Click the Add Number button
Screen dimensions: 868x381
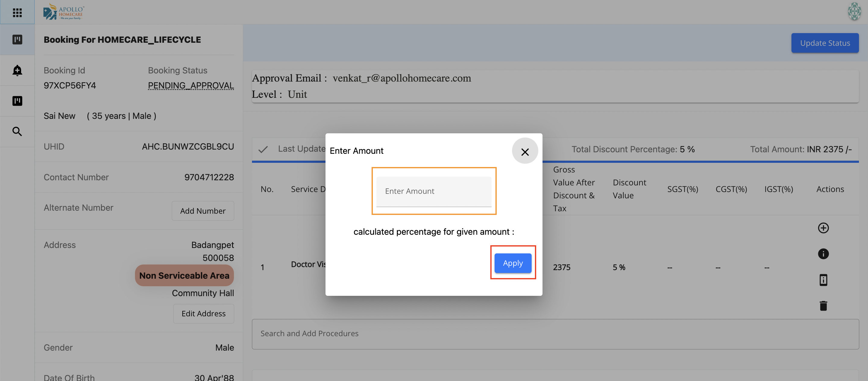[x=203, y=211]
